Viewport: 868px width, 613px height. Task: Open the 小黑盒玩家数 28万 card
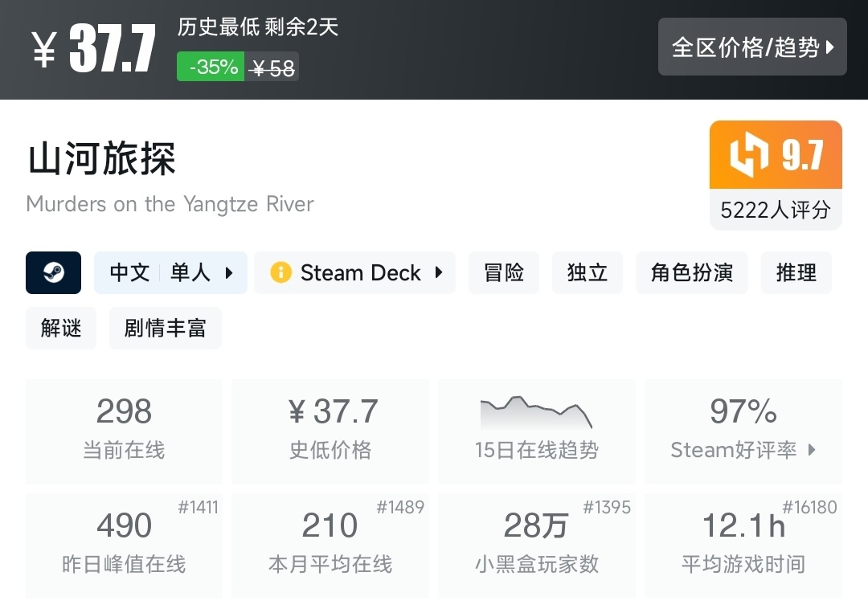coord(536,545)
